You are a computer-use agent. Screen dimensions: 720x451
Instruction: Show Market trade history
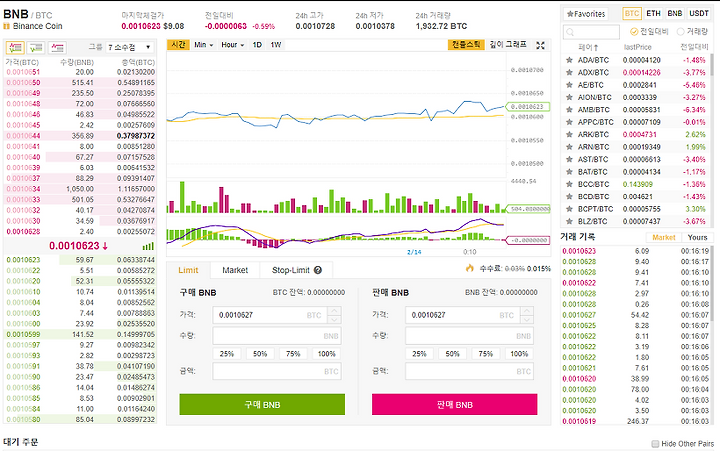[x=664, y=237]
